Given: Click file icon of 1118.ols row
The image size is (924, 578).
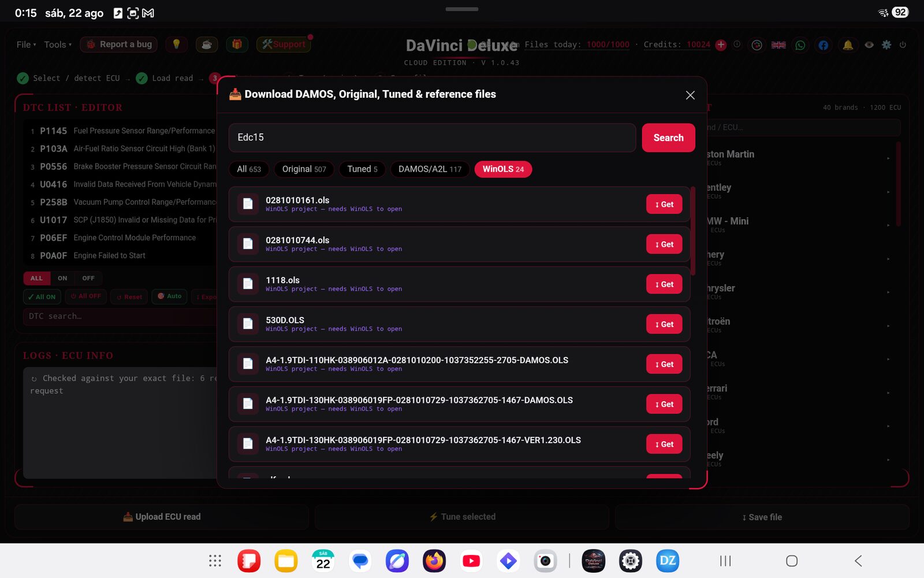Looking at the screenshot, I should pyautogui.click(x=248, y=284).
